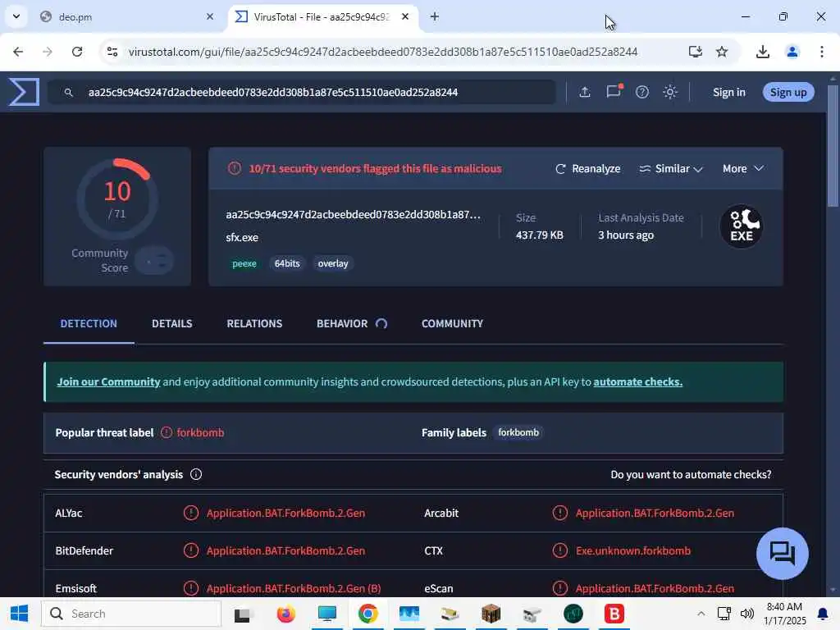Switch to the RELATIONS tab
The height and width of the screenshot is (630, 840).
[x=254, y=323]
